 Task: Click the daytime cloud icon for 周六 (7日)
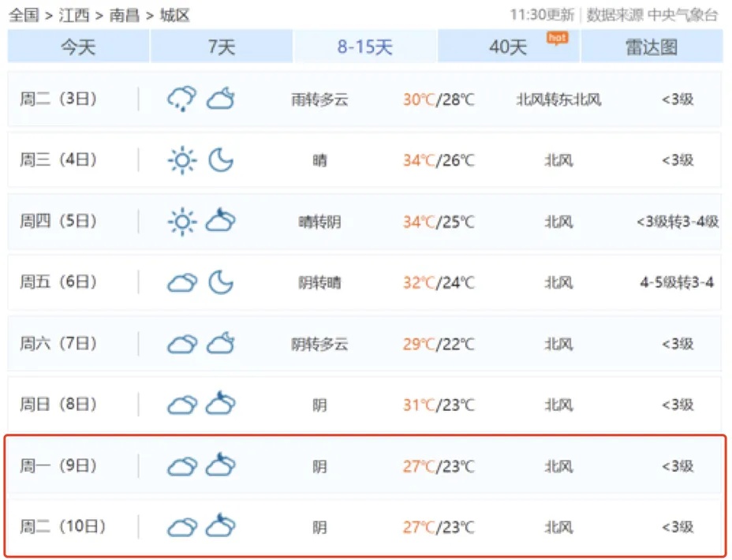point(181,344)
